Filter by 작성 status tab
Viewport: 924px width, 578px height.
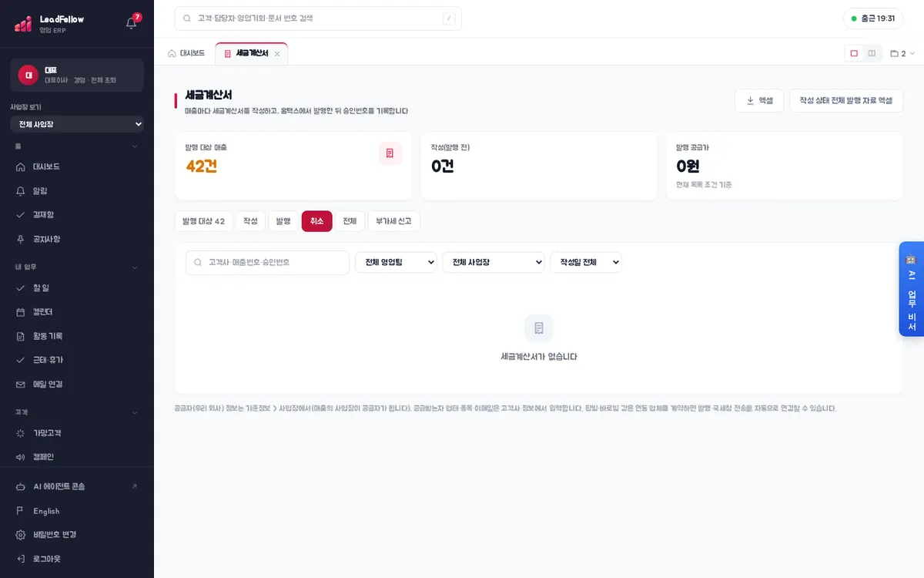250,221
